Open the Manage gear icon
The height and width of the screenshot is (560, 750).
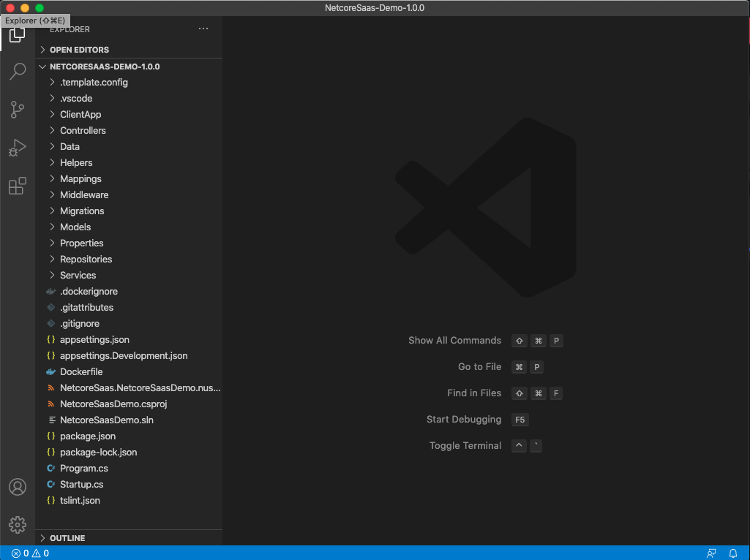18,524
